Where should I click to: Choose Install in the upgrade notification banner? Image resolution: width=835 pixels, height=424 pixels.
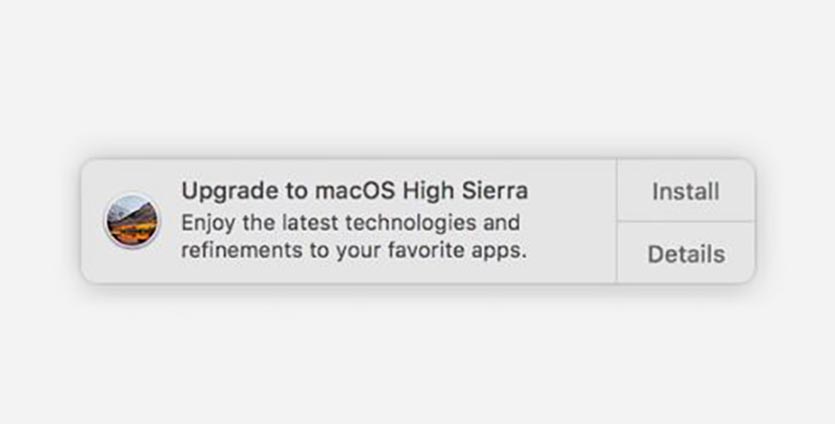click(x=686, y=190)
